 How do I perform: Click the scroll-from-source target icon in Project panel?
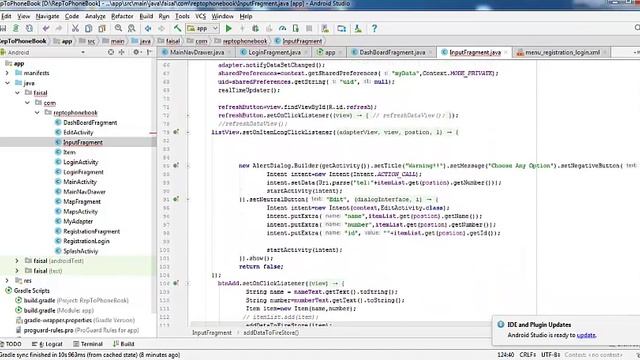coord(111,52)
